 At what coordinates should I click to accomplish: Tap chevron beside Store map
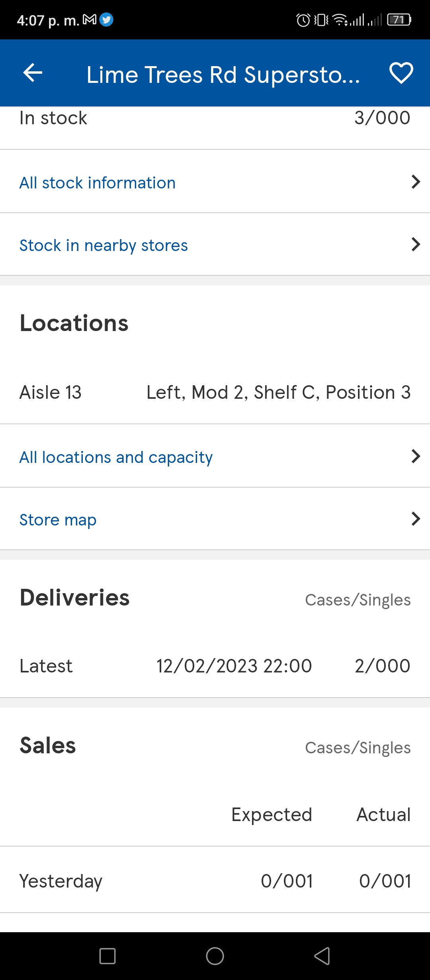click(416, 519)
